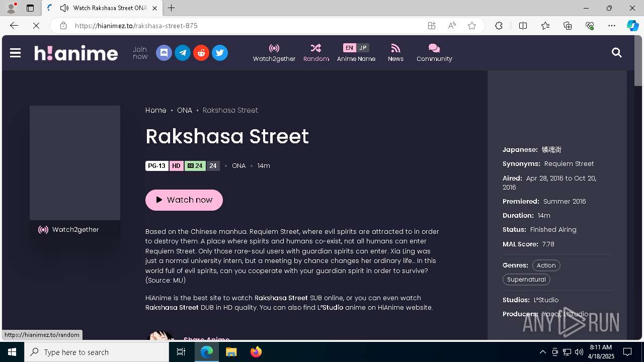Click the HiAnime logo
Viewport: 644px width, 362px height.
(x=76, y=53)
